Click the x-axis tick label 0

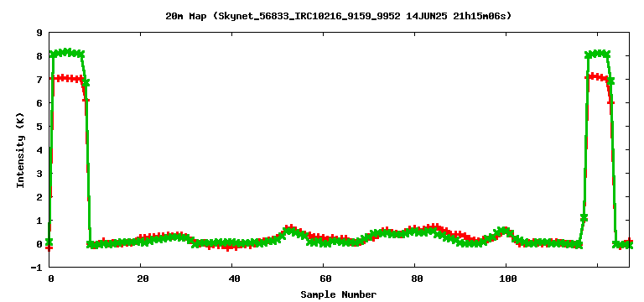click(x=51, y=279)
